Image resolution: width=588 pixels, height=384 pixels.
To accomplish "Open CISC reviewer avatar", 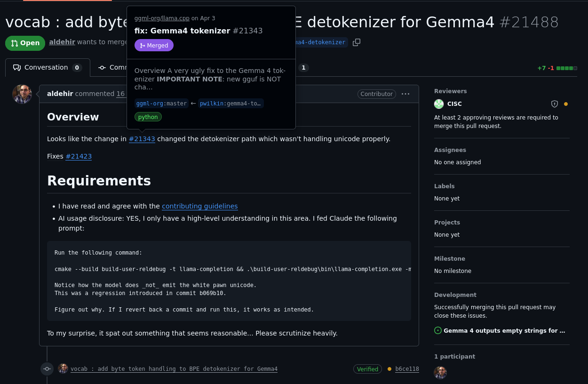I will point(439,104).
